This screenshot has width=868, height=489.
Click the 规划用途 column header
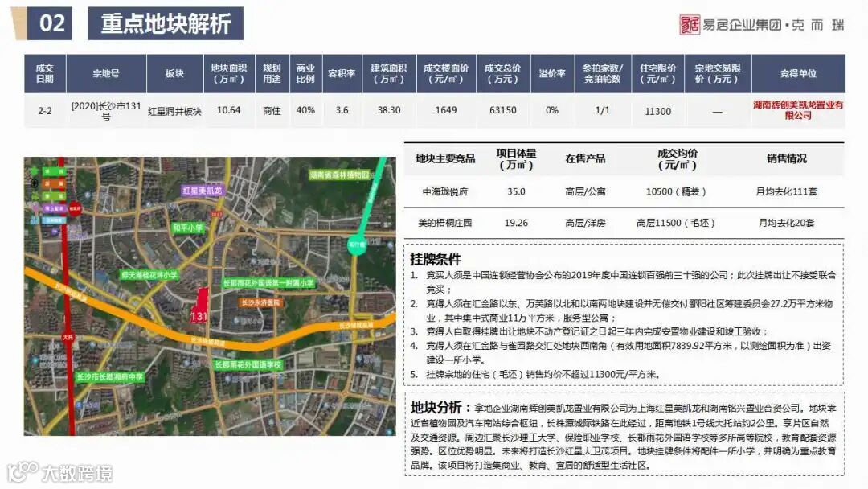(272, 73)
